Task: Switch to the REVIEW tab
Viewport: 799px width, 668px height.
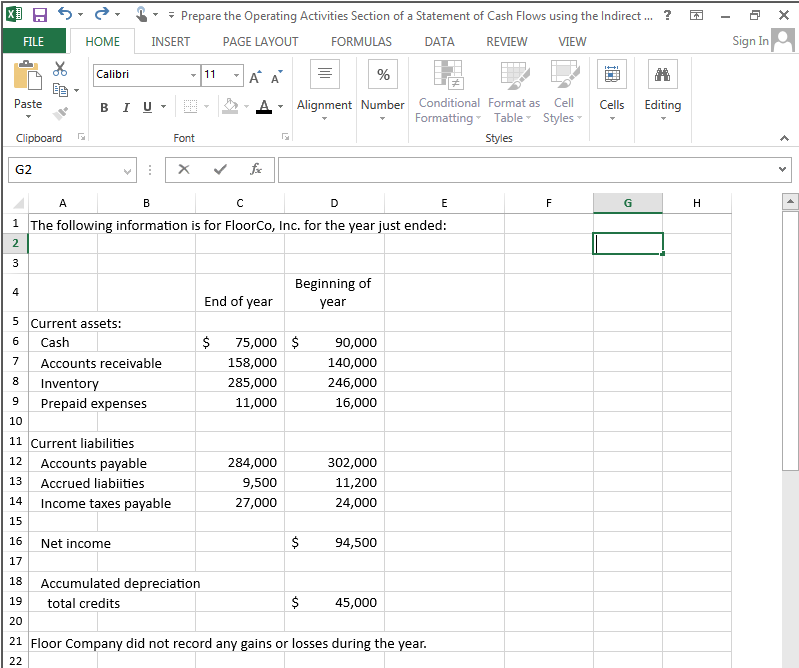Action: pos(507,42)
